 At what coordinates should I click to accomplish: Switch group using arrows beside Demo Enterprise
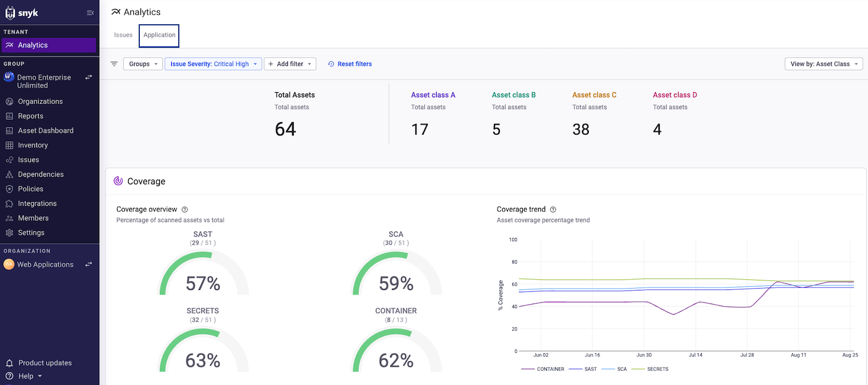pyautogui.click(x=89, y=77)
